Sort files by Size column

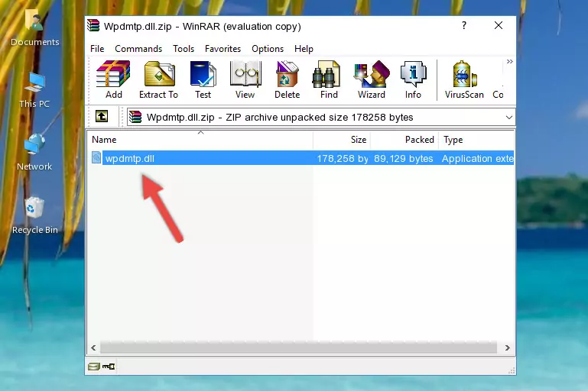[x=342, y=140]
